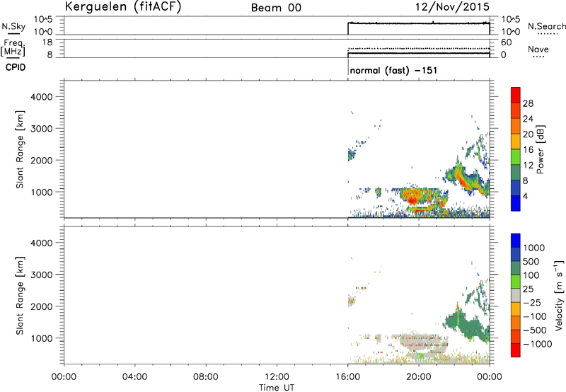Click the dark green 100-500 velocity color band
Viewport: 566px width, 392px height.
pos(516,268)
